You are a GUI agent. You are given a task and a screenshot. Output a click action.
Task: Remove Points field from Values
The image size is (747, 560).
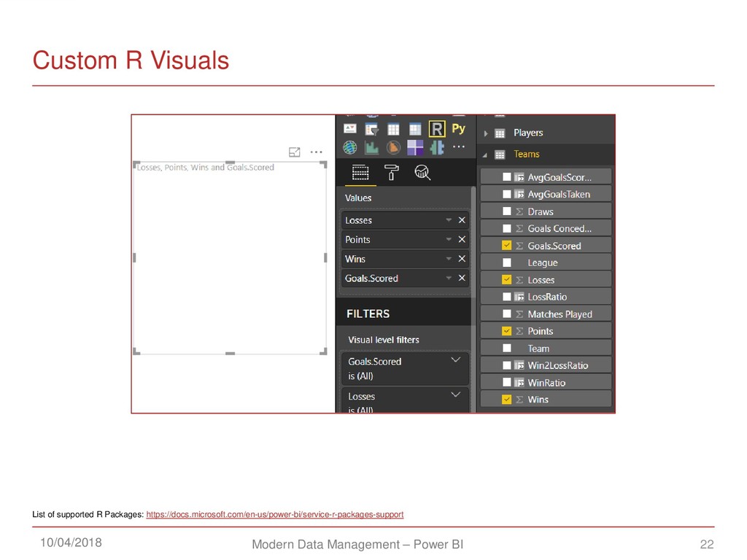[x=462, y=239]
